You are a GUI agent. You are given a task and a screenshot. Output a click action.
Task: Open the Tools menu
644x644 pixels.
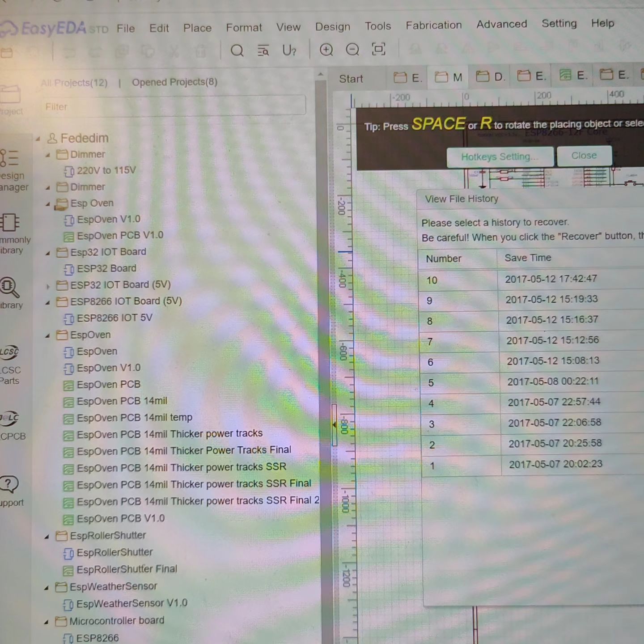pos(378,26)
